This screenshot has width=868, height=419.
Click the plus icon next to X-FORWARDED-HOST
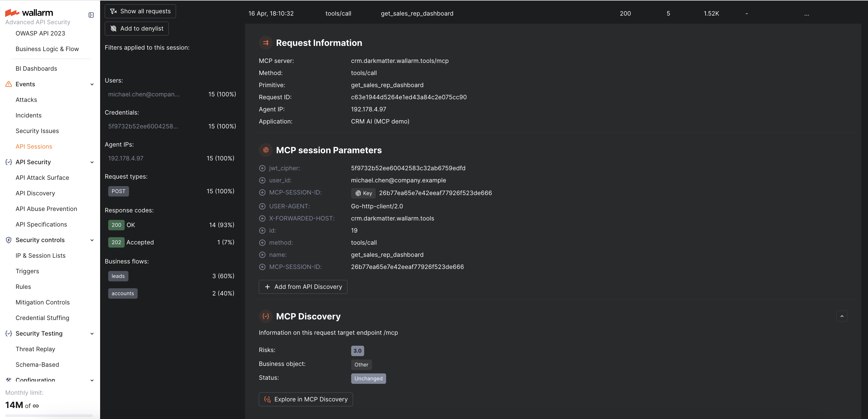pyautogui.click(x=262, y=218)
